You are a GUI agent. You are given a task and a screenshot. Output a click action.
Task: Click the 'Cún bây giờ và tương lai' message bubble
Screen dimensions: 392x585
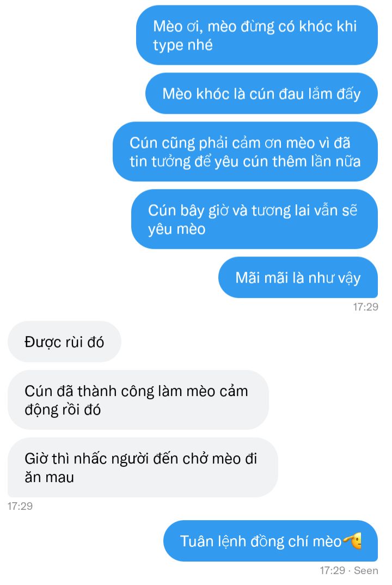(254, 219)
